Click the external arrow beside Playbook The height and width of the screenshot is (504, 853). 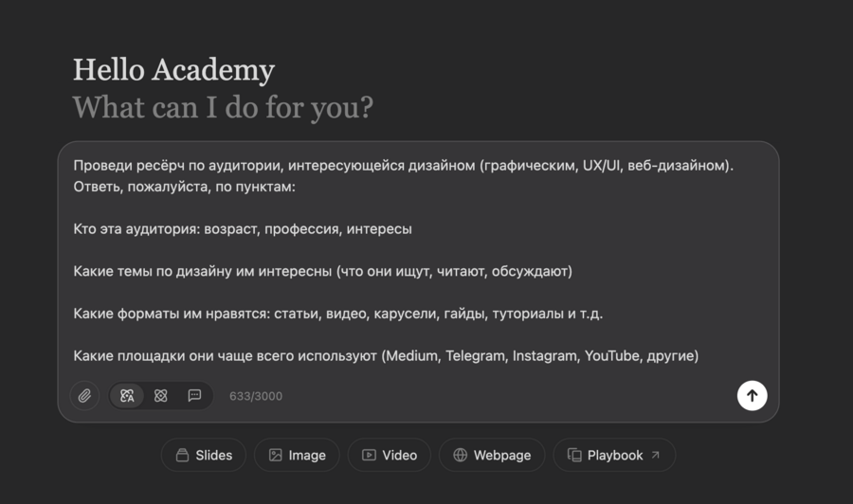[x=655, y=455]
